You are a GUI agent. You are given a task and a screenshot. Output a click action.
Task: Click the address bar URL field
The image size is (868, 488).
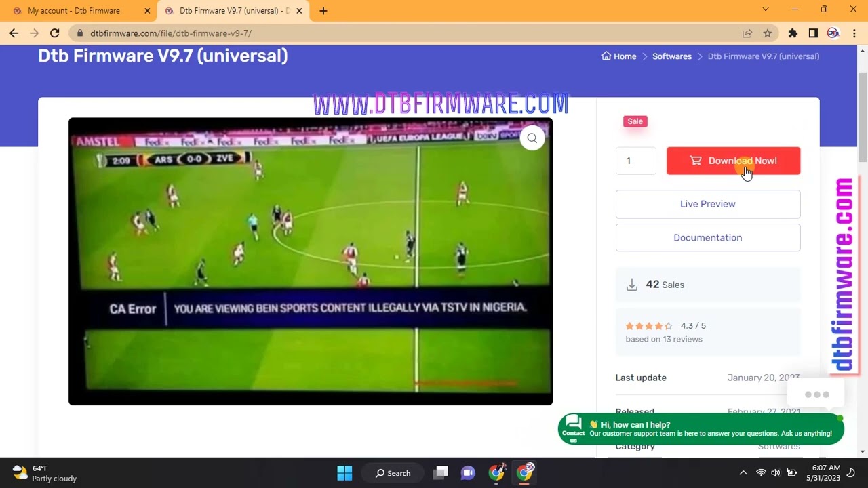coord(407,33)
